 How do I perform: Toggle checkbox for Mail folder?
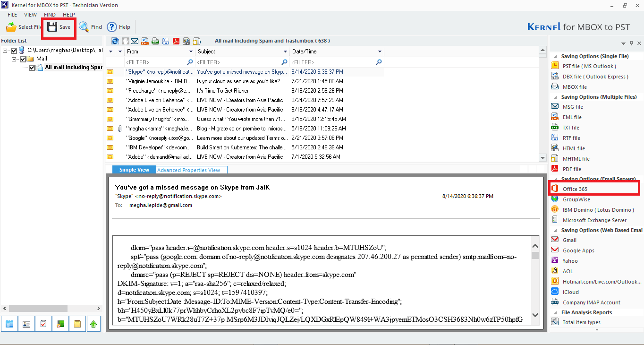(x=23, y=59)
